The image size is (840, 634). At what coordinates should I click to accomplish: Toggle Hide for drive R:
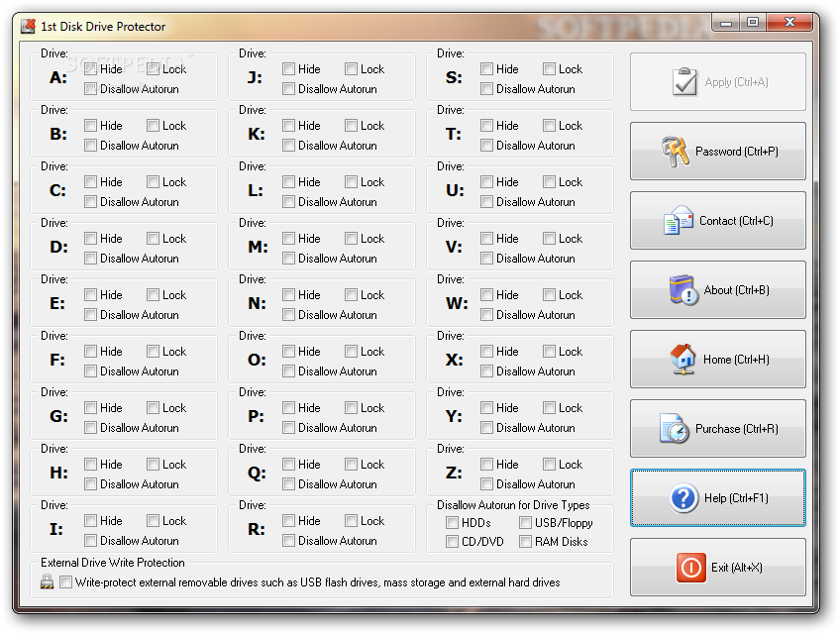289,521
